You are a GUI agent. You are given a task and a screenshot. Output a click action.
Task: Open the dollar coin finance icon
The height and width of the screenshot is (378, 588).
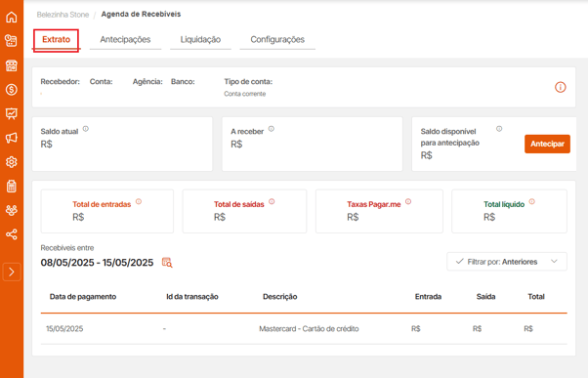pos(12,90)
